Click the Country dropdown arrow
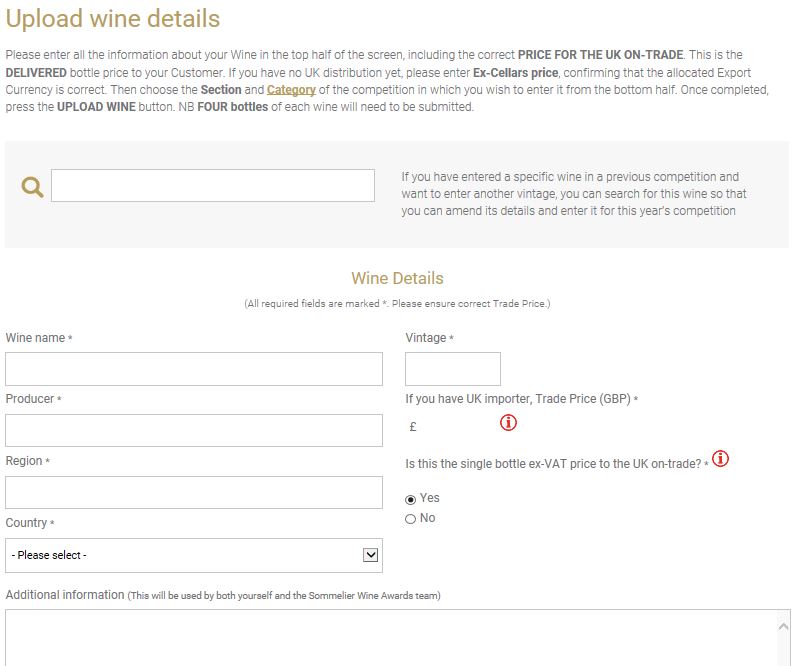The width and height of the screenshot is (795, 666). [x=371, y=555]
